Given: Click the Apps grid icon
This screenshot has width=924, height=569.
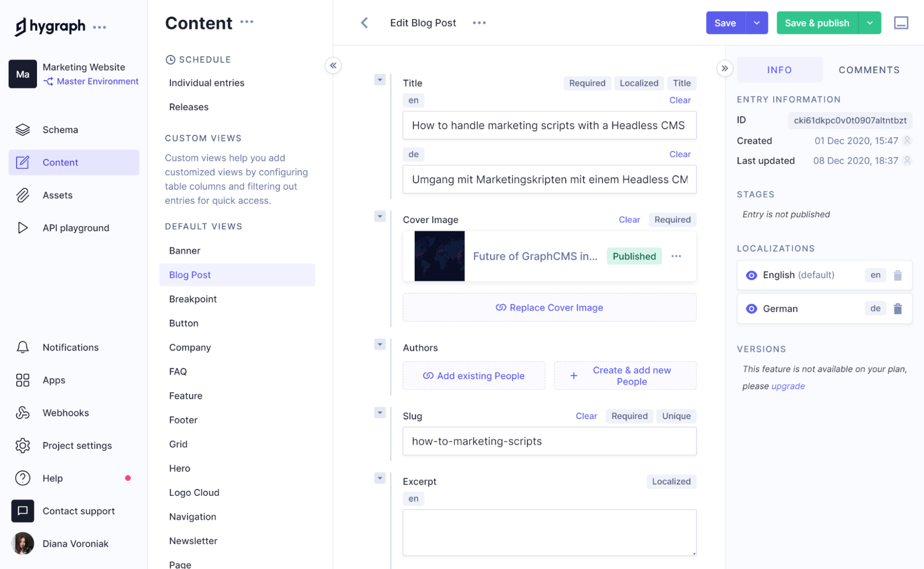Looking at the screenshot, I should [x=23, y=379].
